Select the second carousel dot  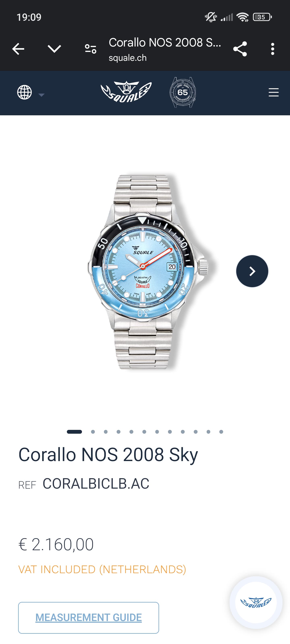93,432
